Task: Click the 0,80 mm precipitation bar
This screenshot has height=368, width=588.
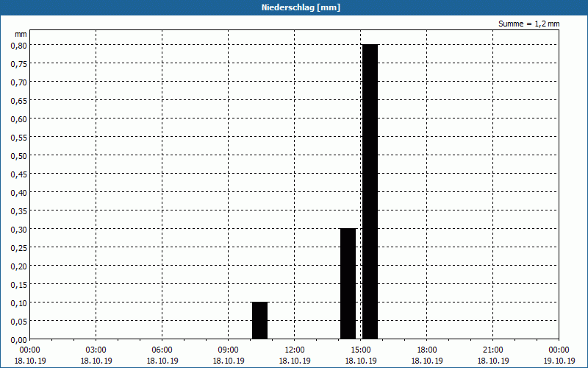Action: pyautogui.click(x=370, y=191)
